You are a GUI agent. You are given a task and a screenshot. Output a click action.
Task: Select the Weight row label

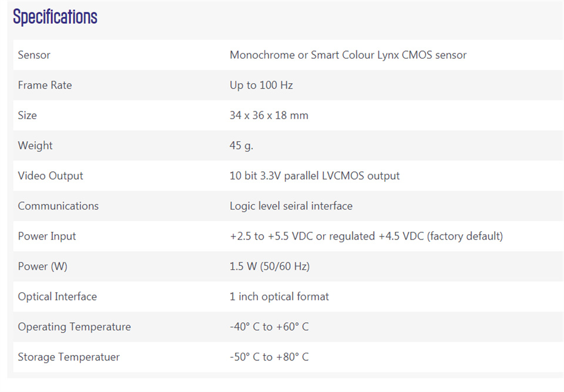35,146
